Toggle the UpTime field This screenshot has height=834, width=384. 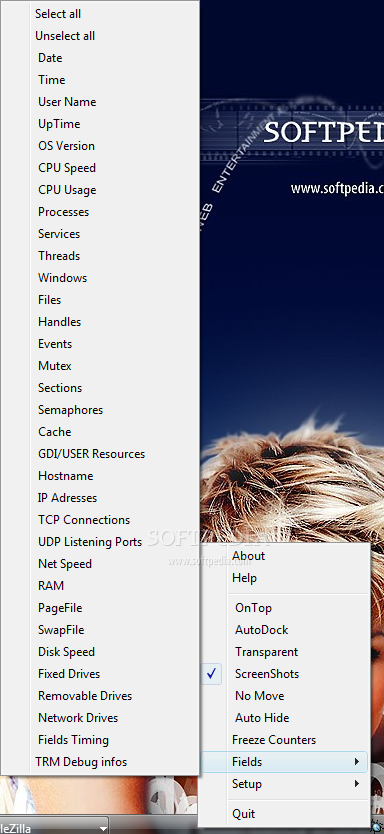[x=100, y=123]
